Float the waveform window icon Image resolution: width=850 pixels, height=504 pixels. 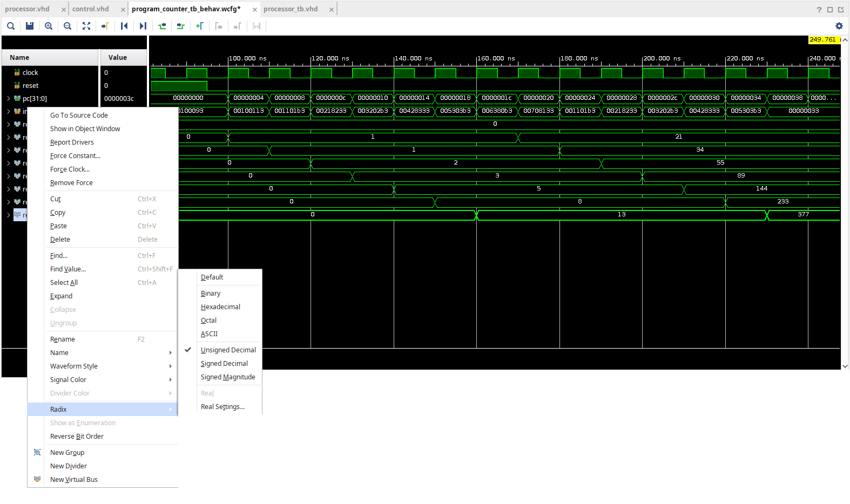coord(841,9)
